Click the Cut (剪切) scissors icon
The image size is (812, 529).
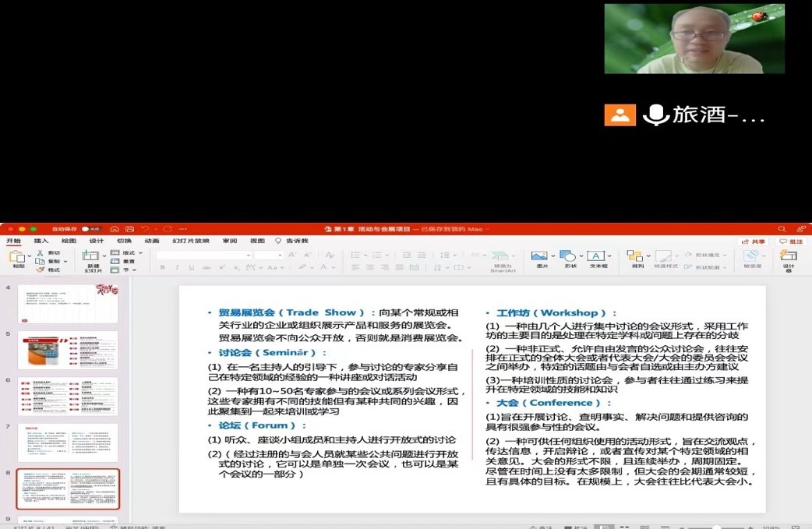(40, 253)
